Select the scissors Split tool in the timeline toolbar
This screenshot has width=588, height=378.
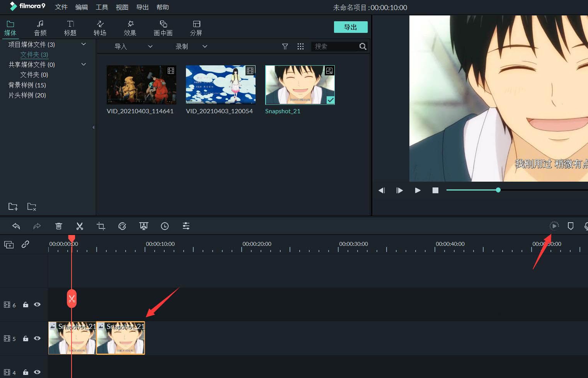tap(80, 226)
